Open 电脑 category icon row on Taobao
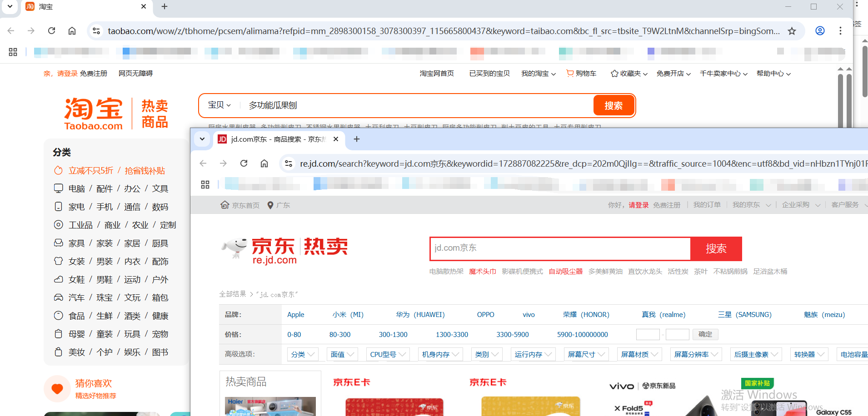Viewport: 868px width, 416px height. 59,188
